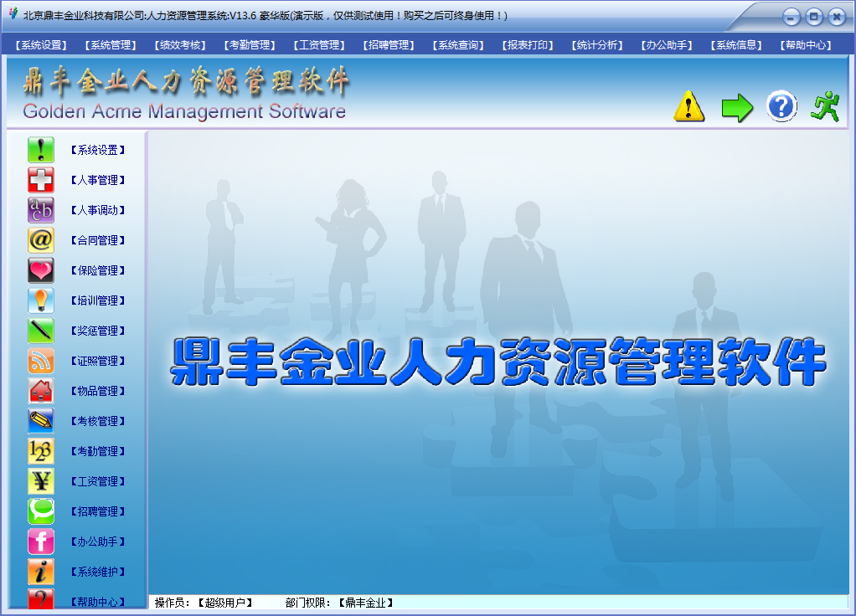
Task: Select 【培训管理】 in the sidebar
Action: [98, 300]
